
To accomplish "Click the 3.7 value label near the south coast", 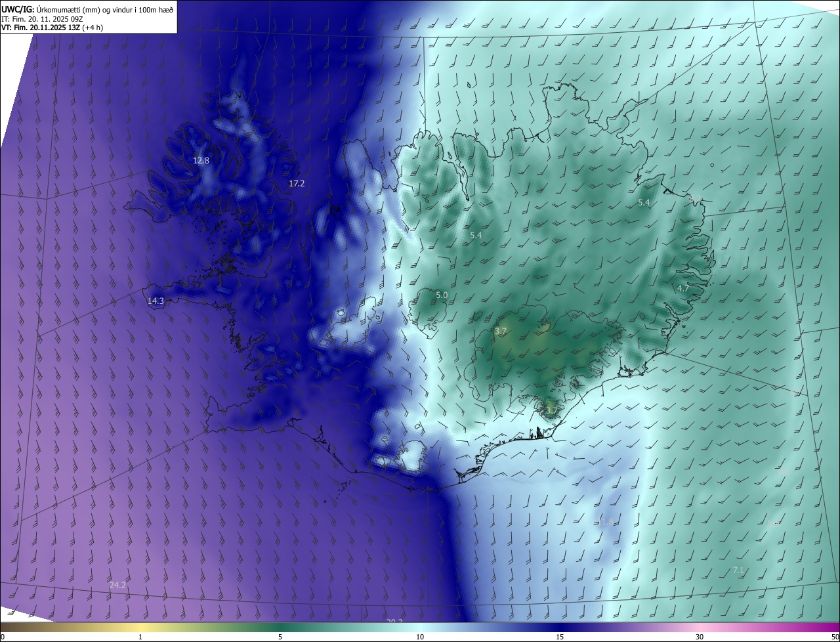I will [551, 411].
